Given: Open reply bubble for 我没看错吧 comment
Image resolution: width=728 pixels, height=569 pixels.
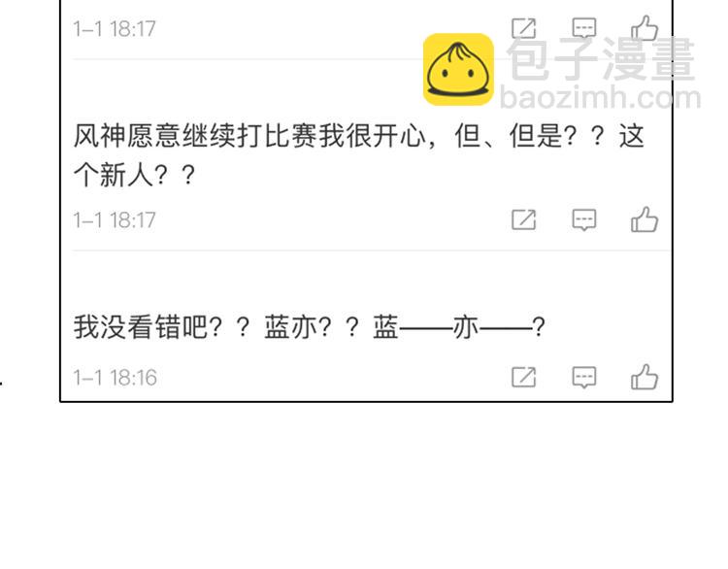Looking at the screenshot, I should click(x=584, y=377).
